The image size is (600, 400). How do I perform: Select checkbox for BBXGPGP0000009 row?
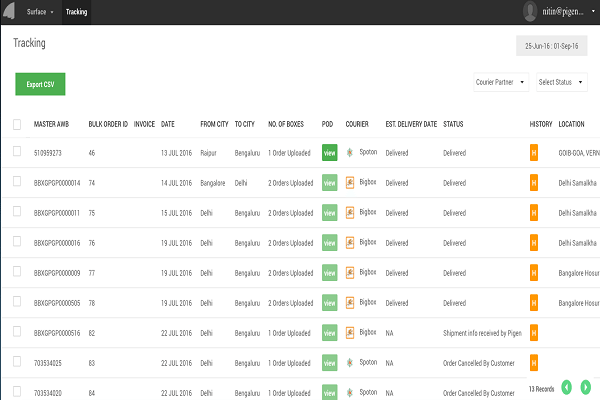click(x=17, y=271)
